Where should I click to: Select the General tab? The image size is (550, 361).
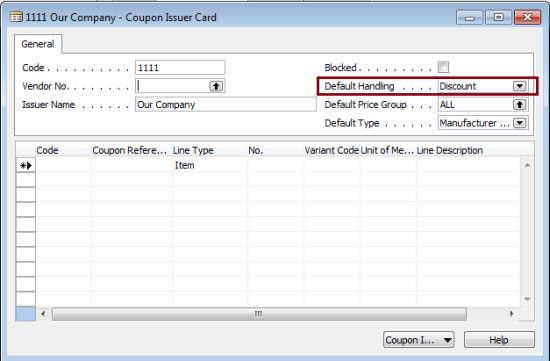pyautogui.click(x=38, y=44)
